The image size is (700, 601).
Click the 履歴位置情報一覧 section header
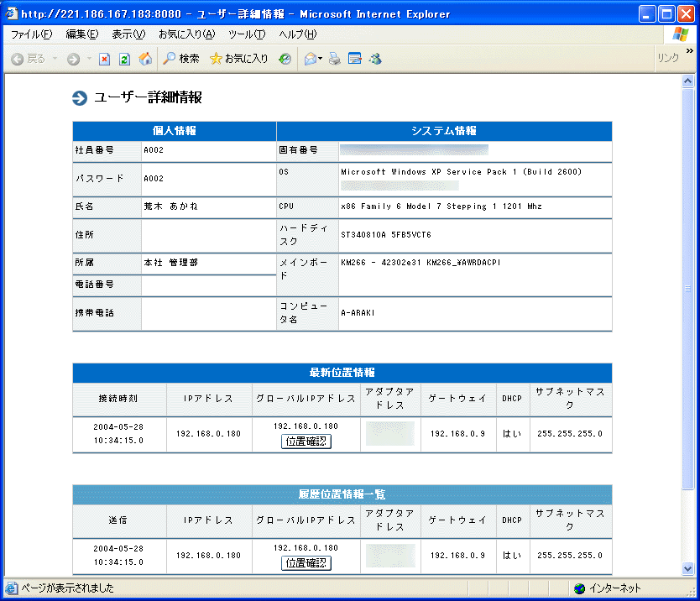click(x=342, y=494)
